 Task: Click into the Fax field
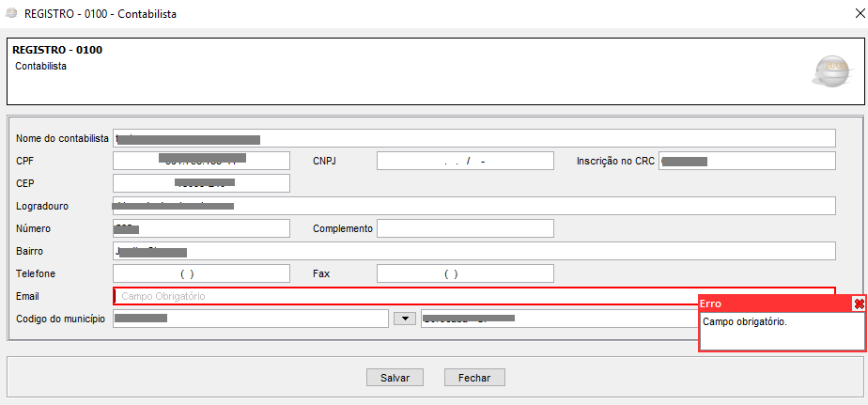pyautogui.click(x=465, y=273)
